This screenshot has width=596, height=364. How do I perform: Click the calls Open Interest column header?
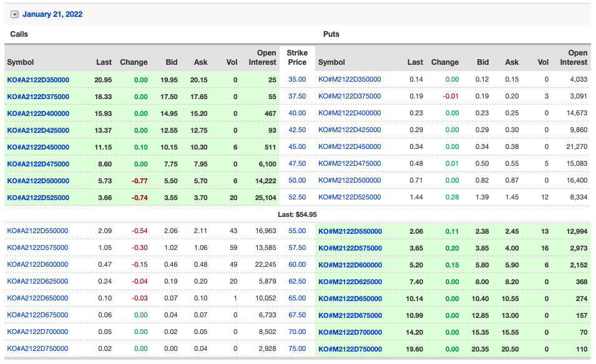tap(262, 58)
